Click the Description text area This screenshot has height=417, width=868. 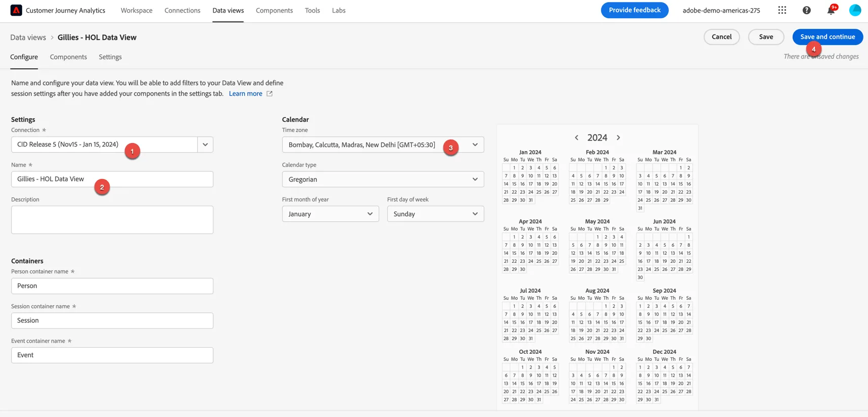(112, 220)
